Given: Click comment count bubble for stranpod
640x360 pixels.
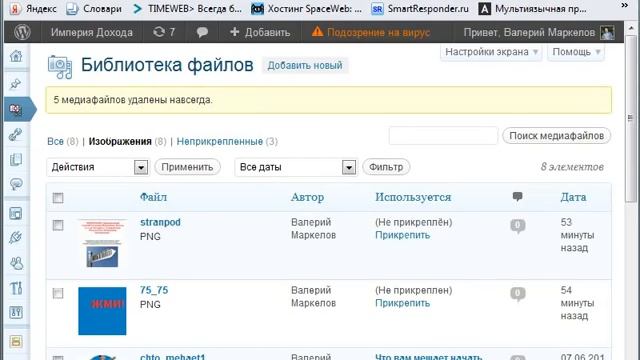Looking at the screenshot, I should (x=518, y=226).
